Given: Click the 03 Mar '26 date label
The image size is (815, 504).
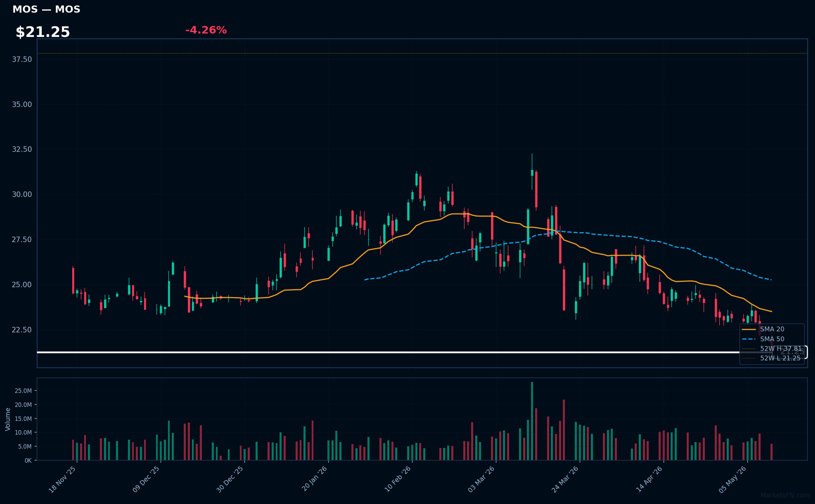Looking at the screenshot, I should pyautogui.click(x=481, y=479).
